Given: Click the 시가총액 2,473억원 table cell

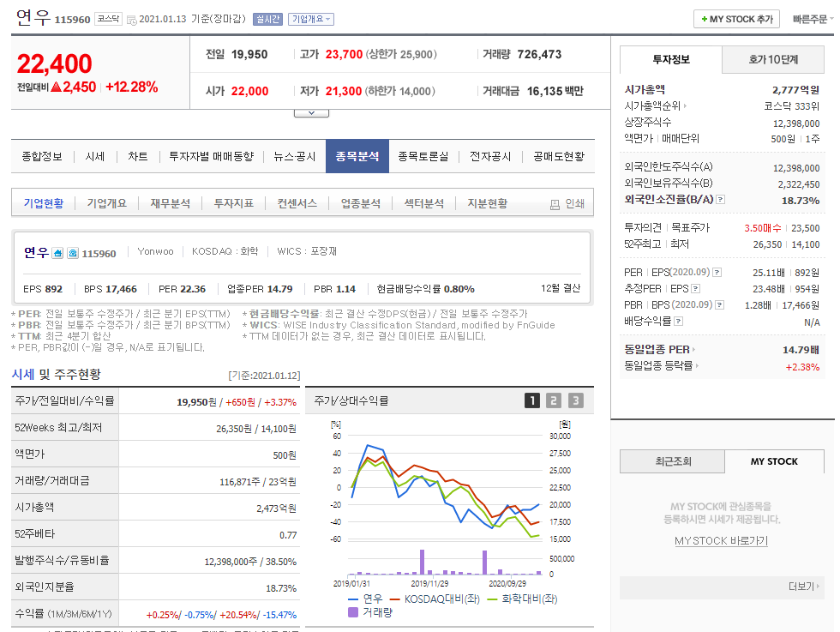Looking at the screenshot, I should coord(209,508).
